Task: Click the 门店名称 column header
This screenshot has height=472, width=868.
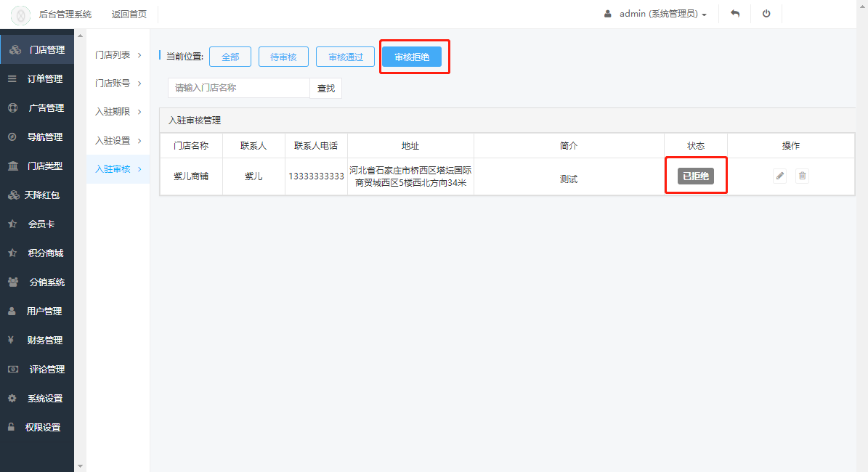Action: [x=191, y=145]
